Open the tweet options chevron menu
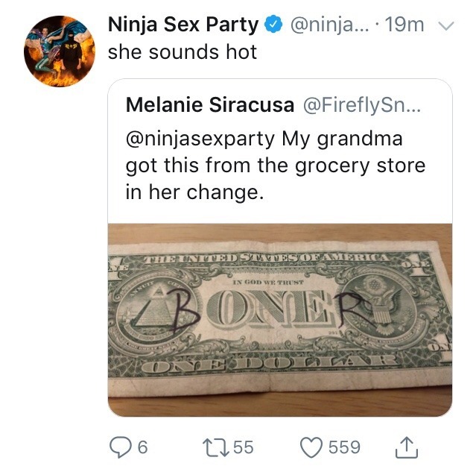The width and height of the screenshot is (476, 469). tap(445, 25)
